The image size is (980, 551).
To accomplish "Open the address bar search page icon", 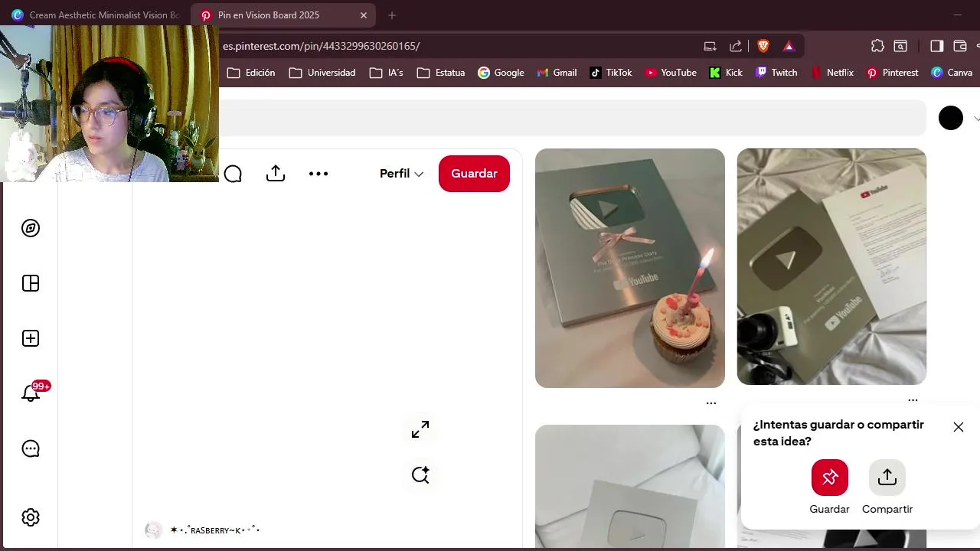I will [x=900, y=46].
